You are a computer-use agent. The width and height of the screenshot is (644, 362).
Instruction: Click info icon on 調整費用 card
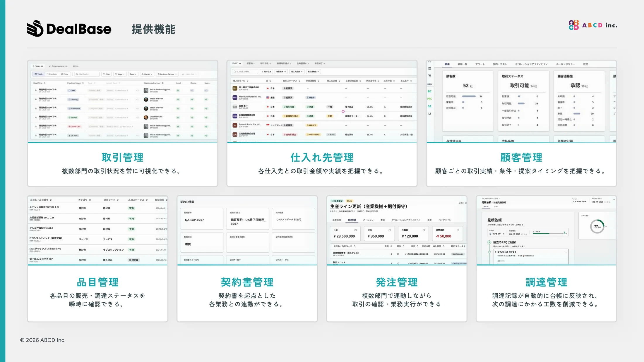pyautogui.click(x=458, y=230)
